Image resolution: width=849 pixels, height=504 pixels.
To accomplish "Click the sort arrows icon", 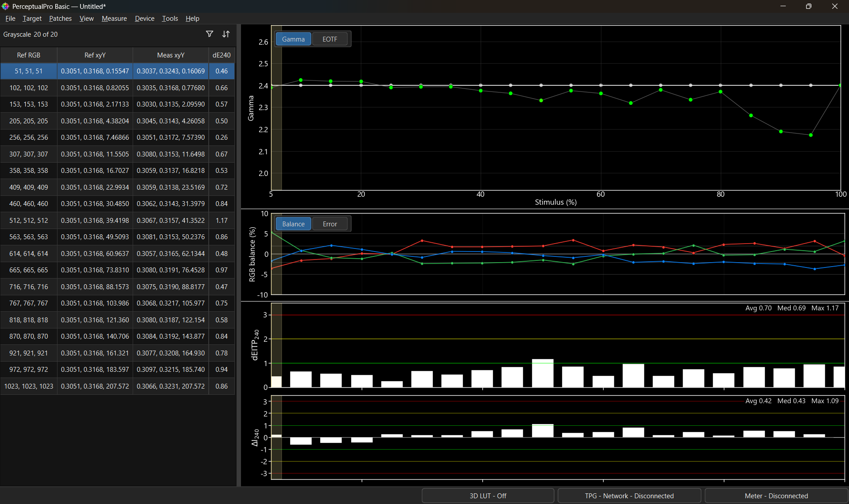I will point(226,34).
